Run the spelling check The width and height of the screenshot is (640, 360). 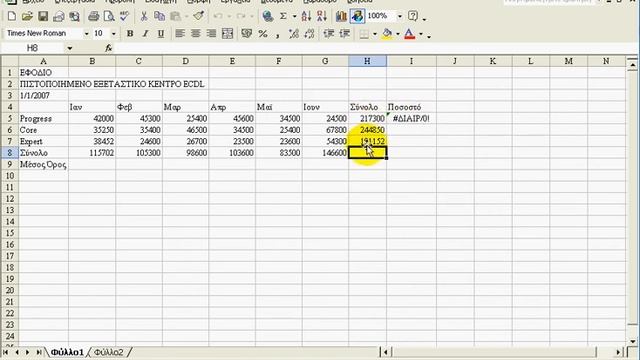click(x=124, y=16)
